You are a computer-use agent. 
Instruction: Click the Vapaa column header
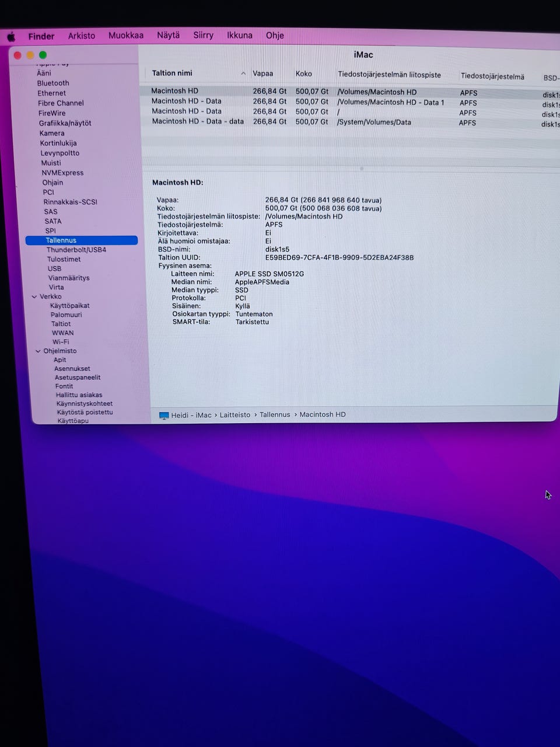[x=263, y=74]
